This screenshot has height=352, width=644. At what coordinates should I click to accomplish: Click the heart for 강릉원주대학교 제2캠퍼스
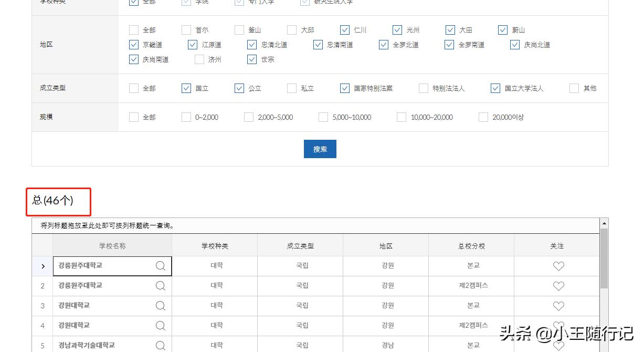pyautogui.click(x=558, y=286)
